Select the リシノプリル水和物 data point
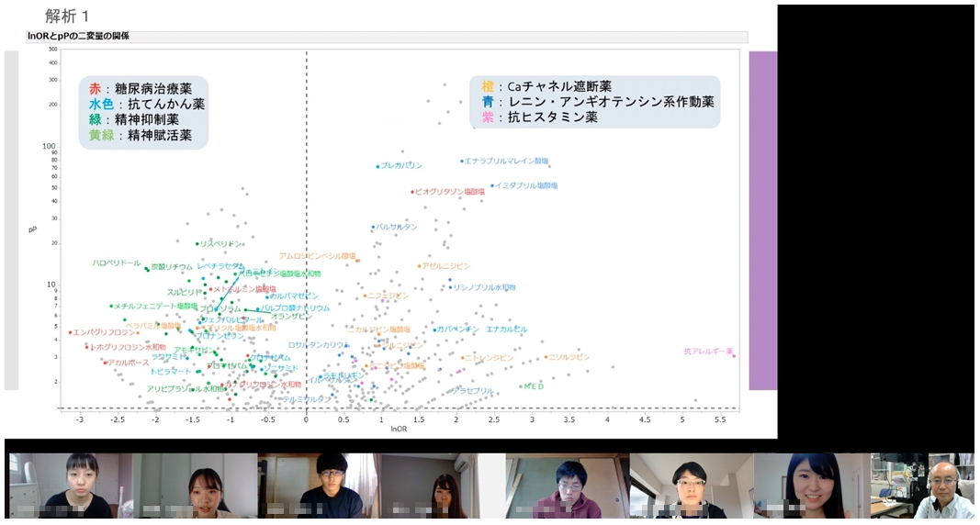The width and height of the screenshot is (980, 525). point(450,287)
